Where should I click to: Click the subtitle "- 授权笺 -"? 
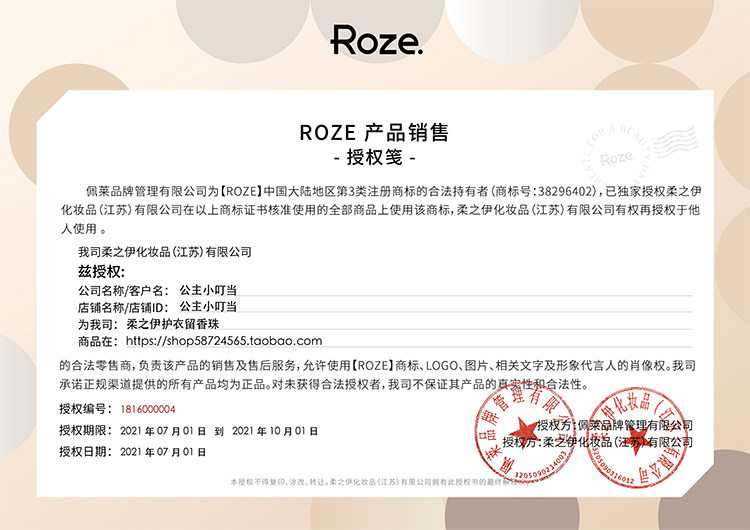[374, 157]
